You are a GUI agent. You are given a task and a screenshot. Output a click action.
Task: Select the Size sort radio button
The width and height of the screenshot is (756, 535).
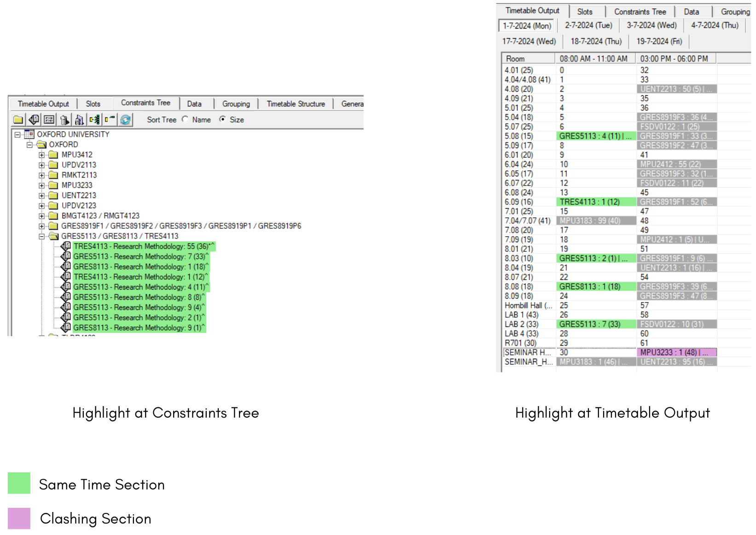click(223, 119)
